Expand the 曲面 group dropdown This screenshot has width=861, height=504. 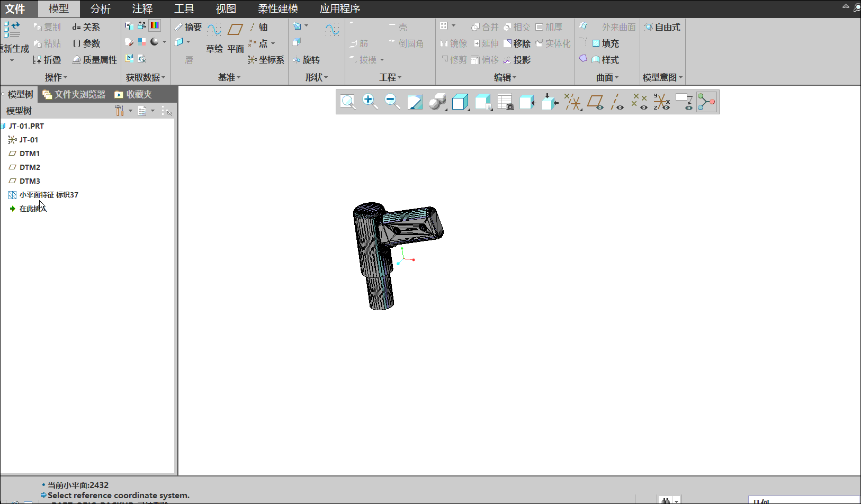click(x=607, y=77)
